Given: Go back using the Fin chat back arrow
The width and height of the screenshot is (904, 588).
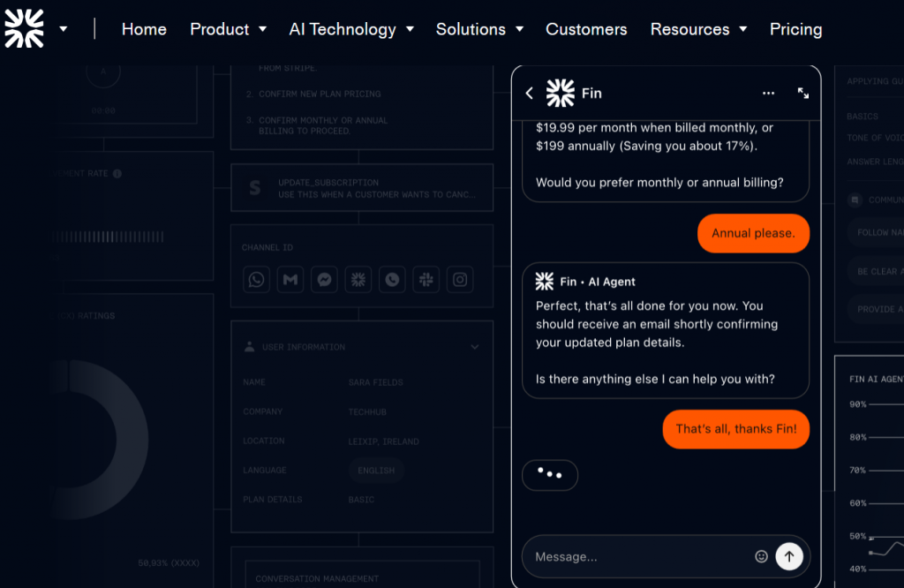Looking at the screenshot, I should [530, 93].
